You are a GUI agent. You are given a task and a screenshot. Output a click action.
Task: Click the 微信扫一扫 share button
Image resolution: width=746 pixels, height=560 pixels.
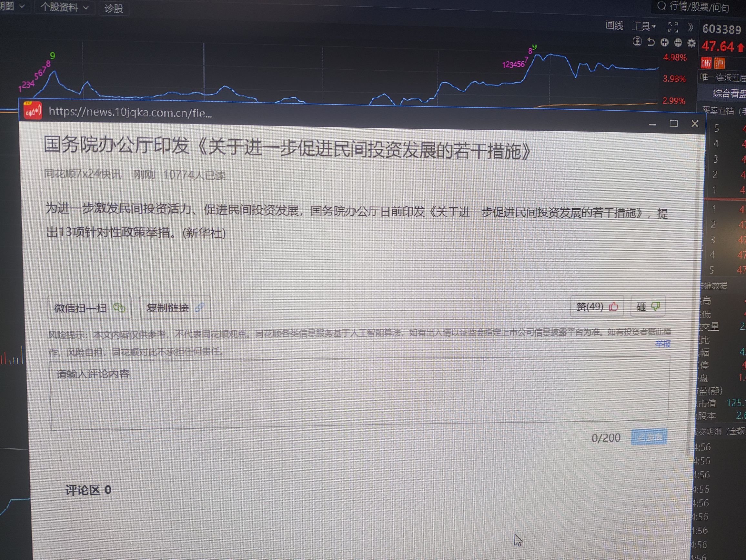[89, 307]
